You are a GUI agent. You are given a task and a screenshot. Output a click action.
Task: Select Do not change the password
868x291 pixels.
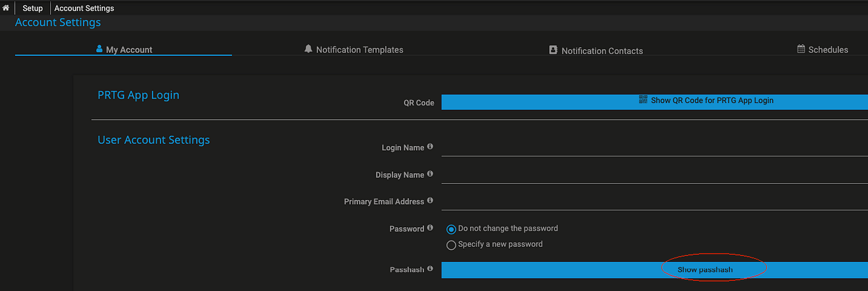[451, 229]
